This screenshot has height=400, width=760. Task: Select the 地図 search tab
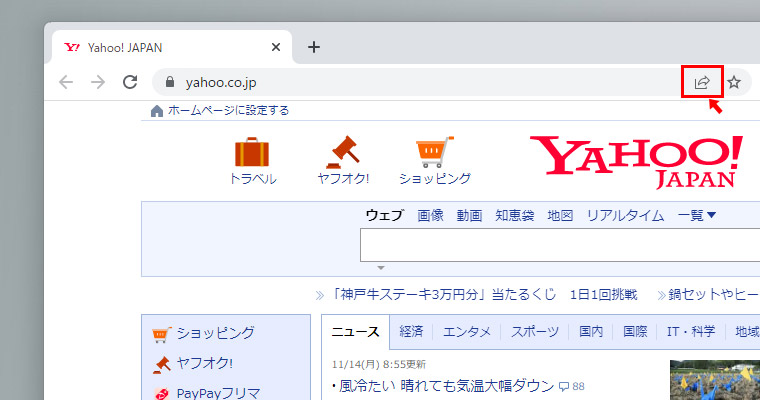[560, 215]
